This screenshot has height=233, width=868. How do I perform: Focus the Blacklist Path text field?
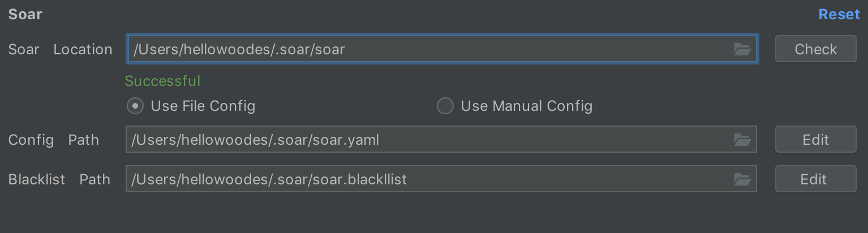tap(441, 179)
